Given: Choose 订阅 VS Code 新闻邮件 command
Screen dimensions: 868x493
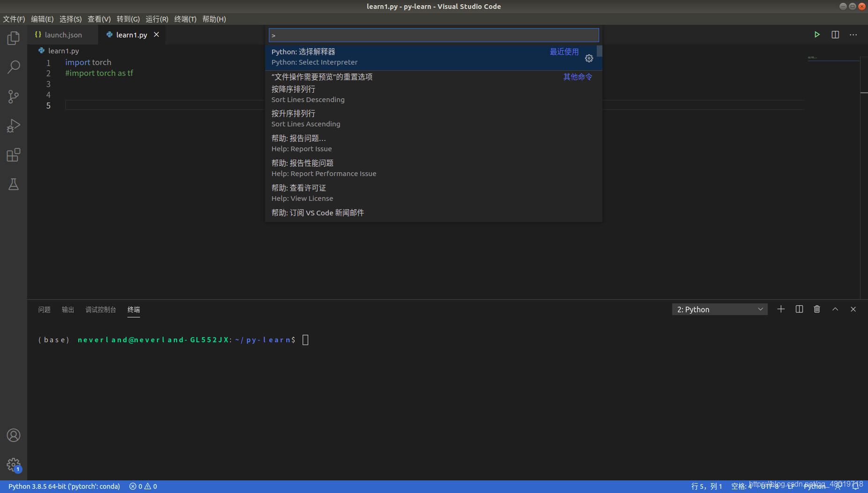Looking at the screenshot, I should [x=433, y=213].
